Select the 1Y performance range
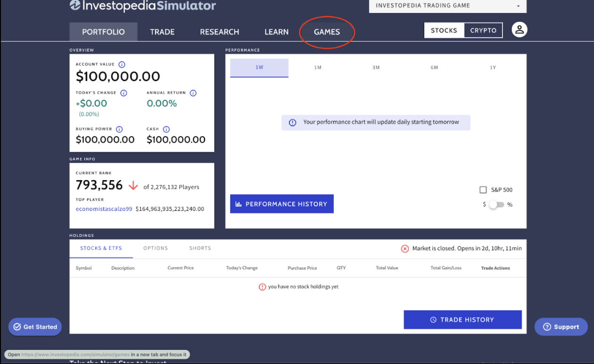Image resolution: width=594 pixels, height=364 pixels. pos(493,67)
